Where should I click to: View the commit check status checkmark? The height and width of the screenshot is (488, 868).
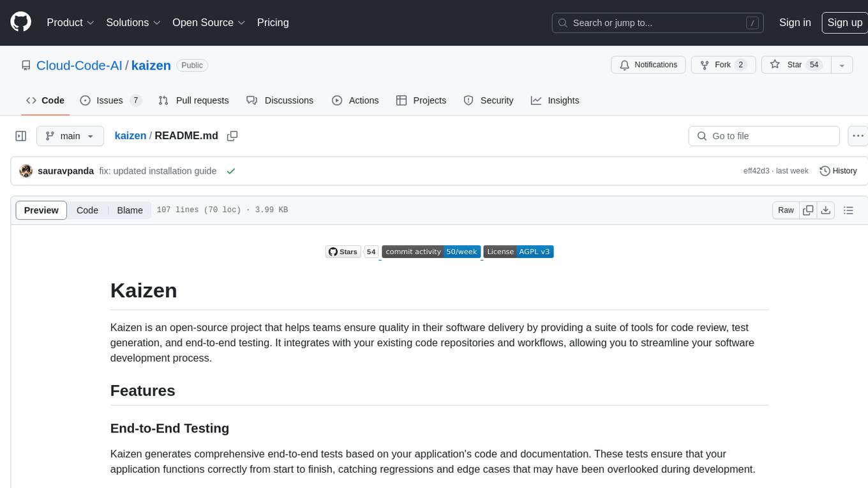[x=231, y=171]
